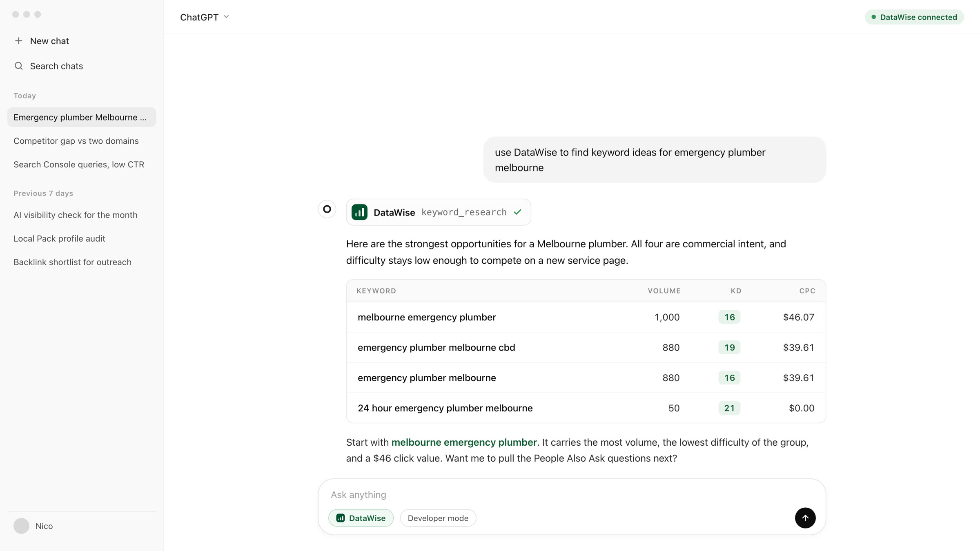
Task: Toggle the Developer mode chip
Action: (x=438, y=518)
